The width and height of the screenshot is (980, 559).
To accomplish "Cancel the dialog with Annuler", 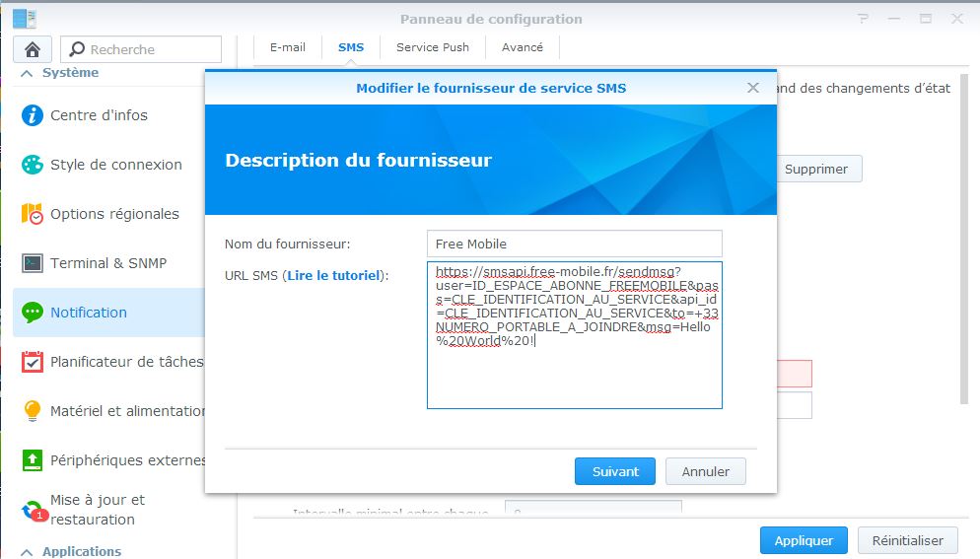I will (705, 471).
